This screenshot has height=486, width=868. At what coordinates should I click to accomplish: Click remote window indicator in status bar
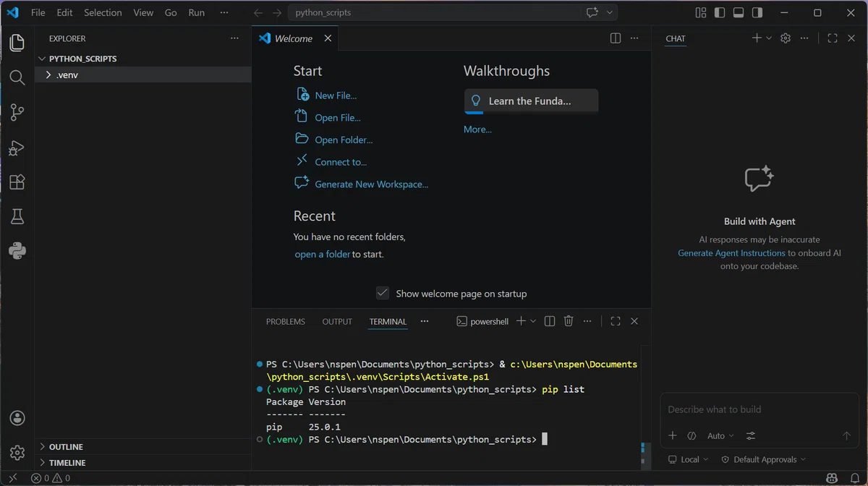[12, 478]
